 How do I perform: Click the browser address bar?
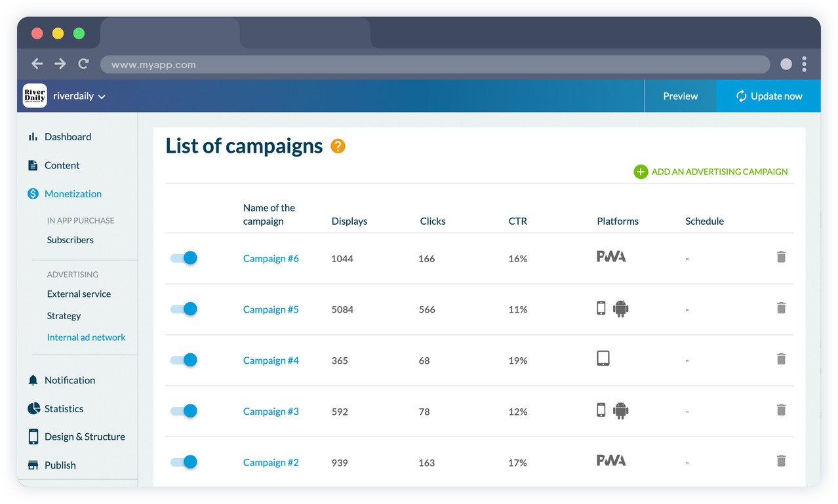(434, 64)
